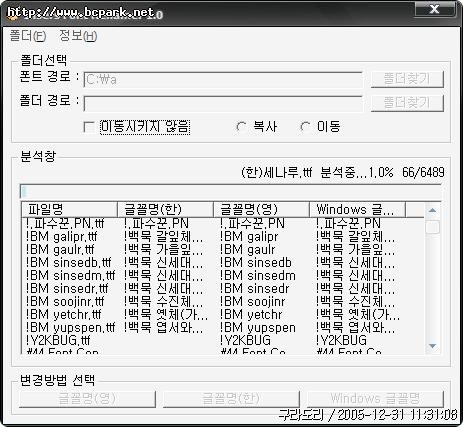
Task: Click the 폴더 경로 input field
Action: [223, 103]
